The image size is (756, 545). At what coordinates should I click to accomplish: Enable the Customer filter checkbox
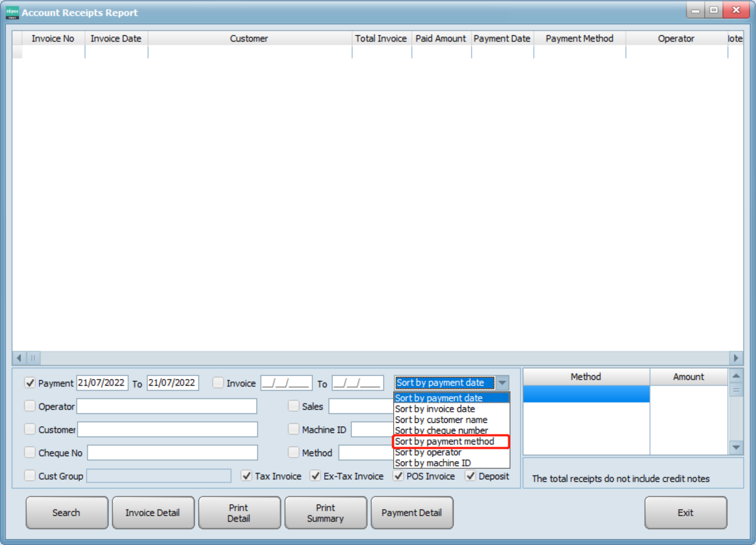30,429
